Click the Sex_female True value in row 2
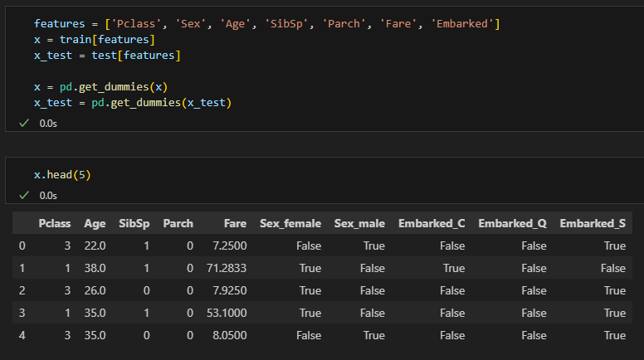Screen dimensions: 644x360 click(310, 290)
